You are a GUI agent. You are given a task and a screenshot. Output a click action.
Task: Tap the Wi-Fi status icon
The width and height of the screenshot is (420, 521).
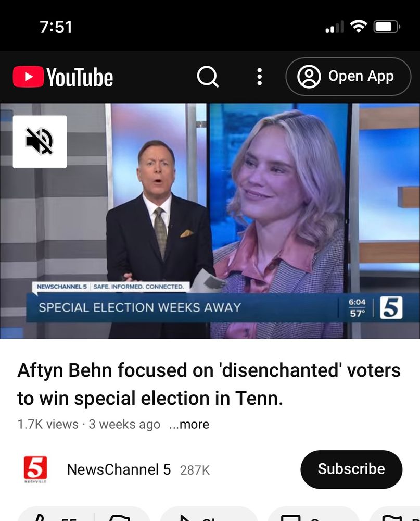359,26
